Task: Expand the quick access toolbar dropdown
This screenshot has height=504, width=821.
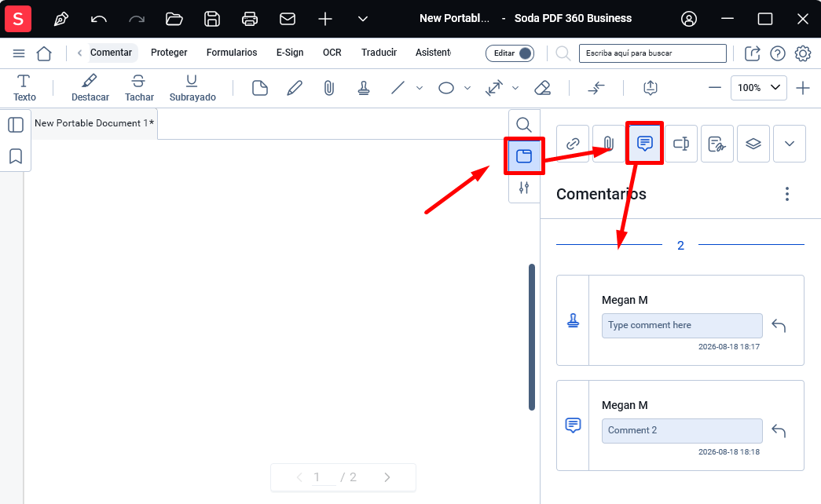Action: click(x=363, y=20)
